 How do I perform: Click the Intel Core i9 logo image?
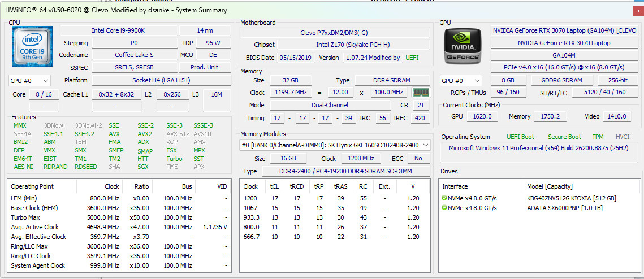click(33, 46)
